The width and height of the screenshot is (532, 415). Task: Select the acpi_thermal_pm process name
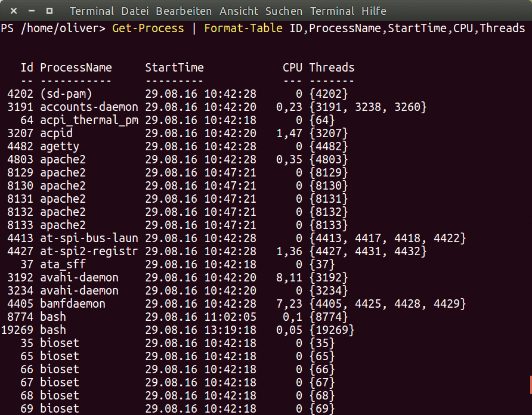89,120
